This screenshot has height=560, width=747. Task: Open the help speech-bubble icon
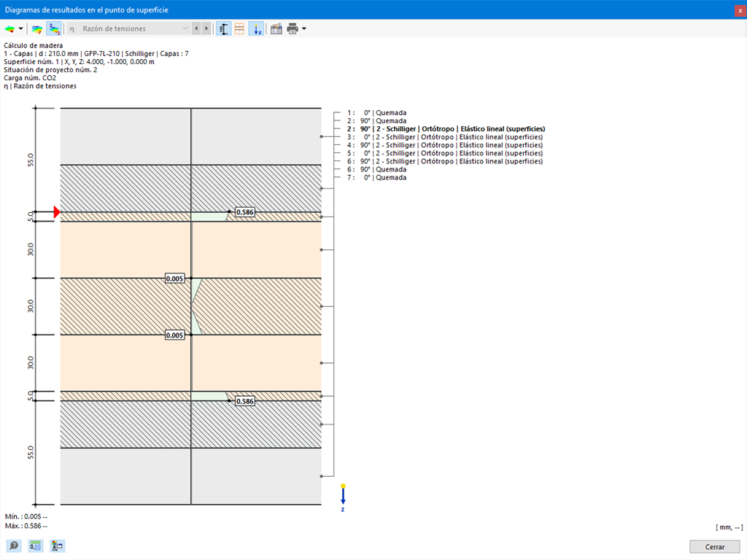point(14,545)
